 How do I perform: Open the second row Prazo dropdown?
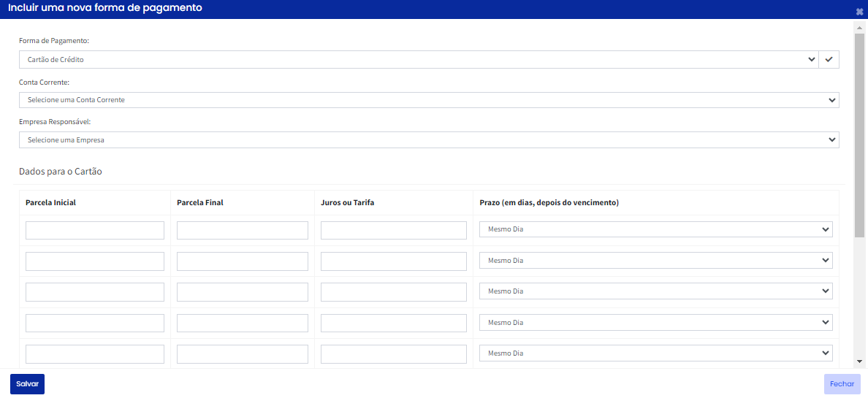coord(656,260)
